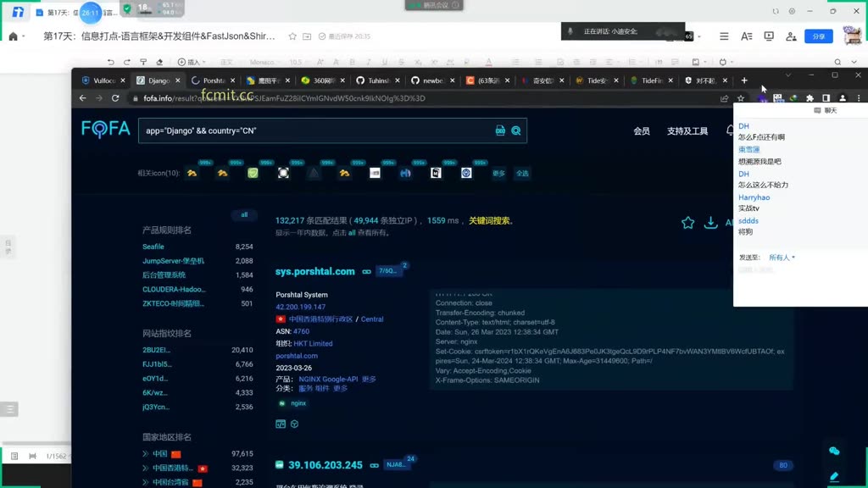Filter by 2BU2EI... fingerprint
Screen dimensions: 868x488
[x=157, y=350]
